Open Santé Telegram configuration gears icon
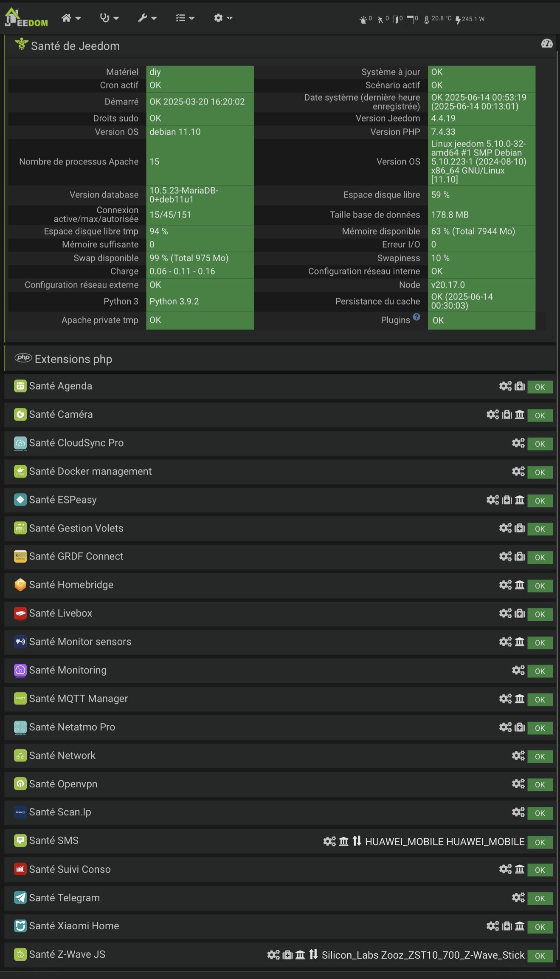The width and height of the screenshot is (560, 979). (x=518, y=897)
